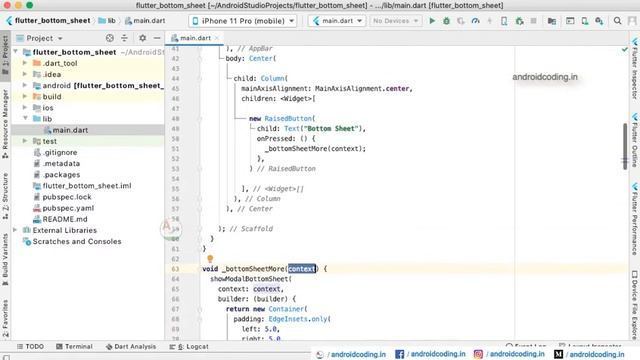
Task: Open the iPhone 11 Pro device selector dropdown
Action: point(242,21)
